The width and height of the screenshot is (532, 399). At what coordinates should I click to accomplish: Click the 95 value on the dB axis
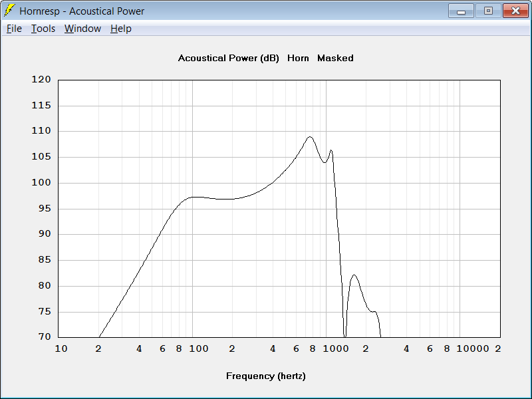click(x=45, y=208)
